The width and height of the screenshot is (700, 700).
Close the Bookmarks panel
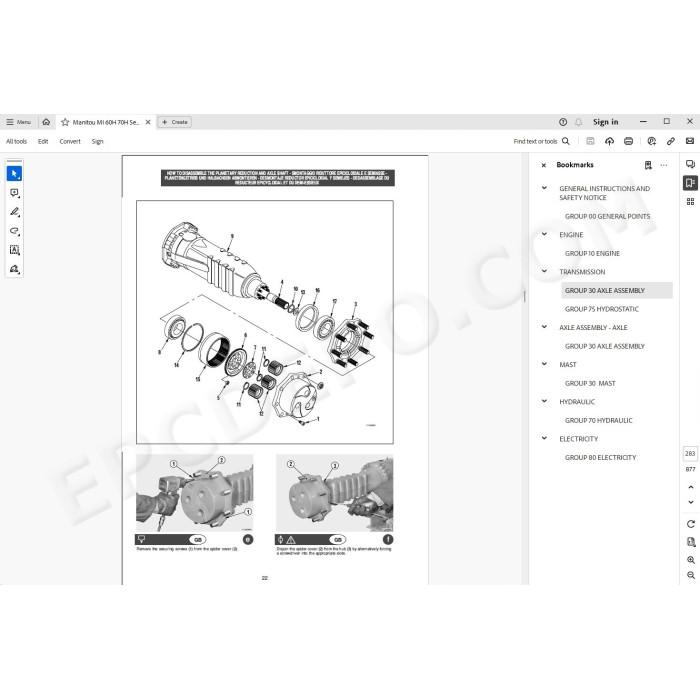point(544,165)
